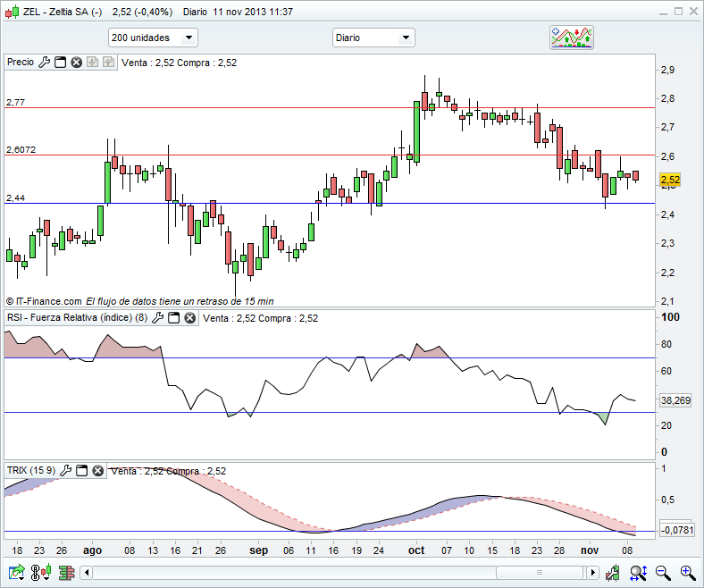Screen dimensions: 704x588
Task: Maximize the RSI indicator panel
Action: point(174,318)
